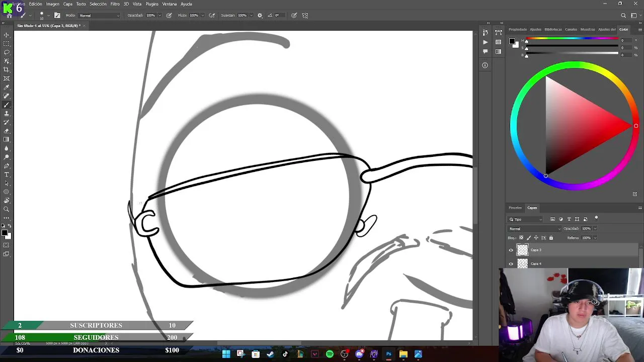The image size is (644, 362).
Task: Select the Zoom tool in toolbox
Action: 7,209
